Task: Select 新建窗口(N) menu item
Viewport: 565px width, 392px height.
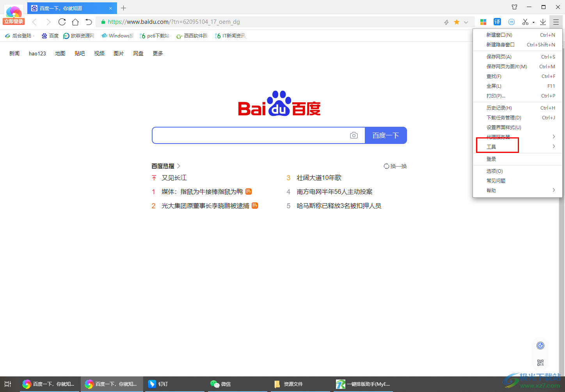Action: point(518,35)
